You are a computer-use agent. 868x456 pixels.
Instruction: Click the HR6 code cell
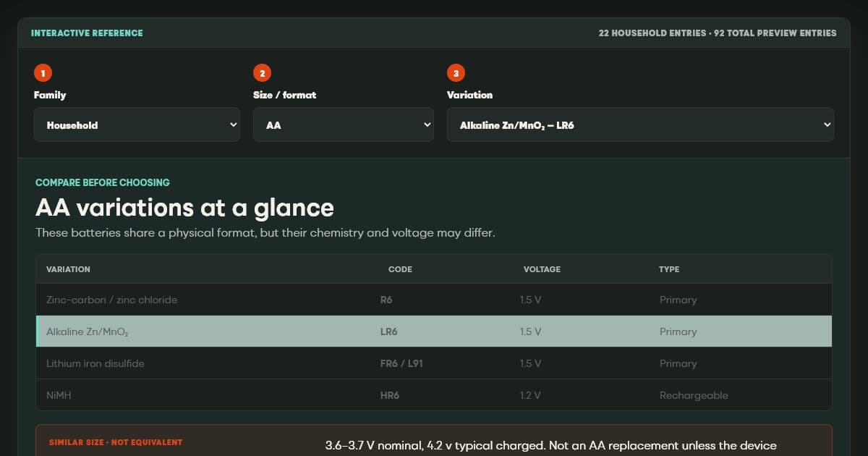390,395
